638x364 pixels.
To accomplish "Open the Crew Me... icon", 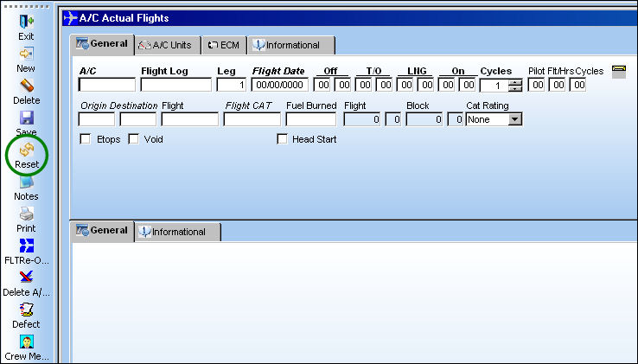I will click(27, 342).
